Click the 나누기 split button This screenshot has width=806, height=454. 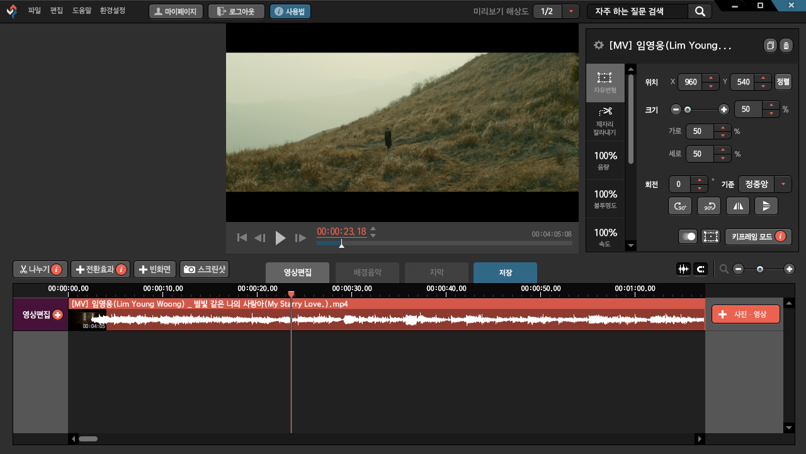(40, 269)
